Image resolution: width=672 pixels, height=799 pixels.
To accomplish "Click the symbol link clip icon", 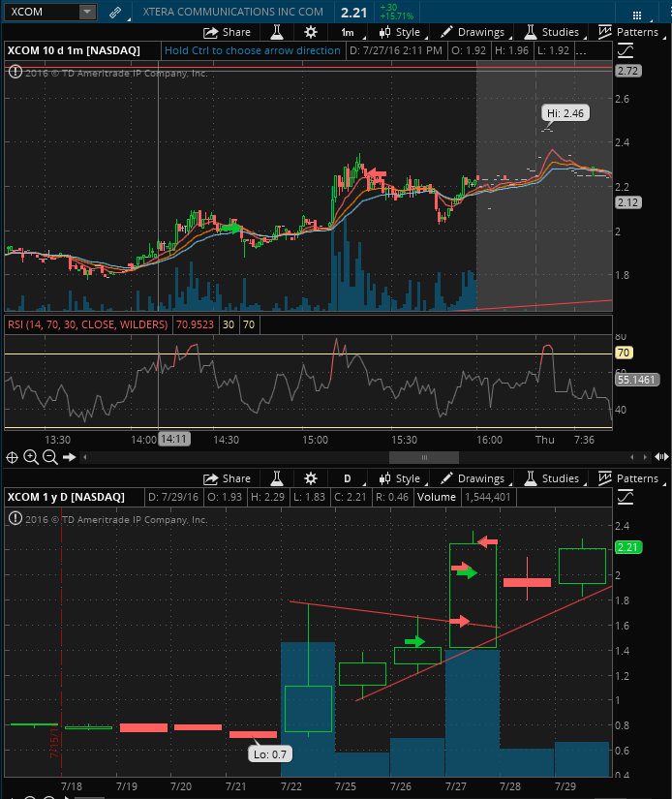I will pyautogui.click(x=115, y=13).
